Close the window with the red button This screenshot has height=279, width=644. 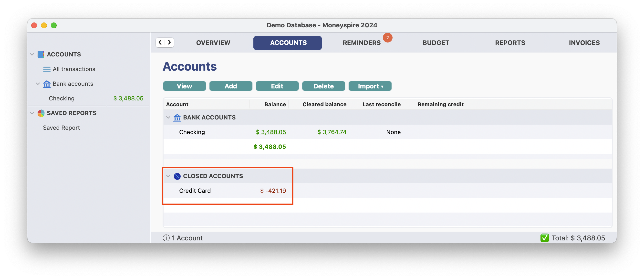[34, 25]
